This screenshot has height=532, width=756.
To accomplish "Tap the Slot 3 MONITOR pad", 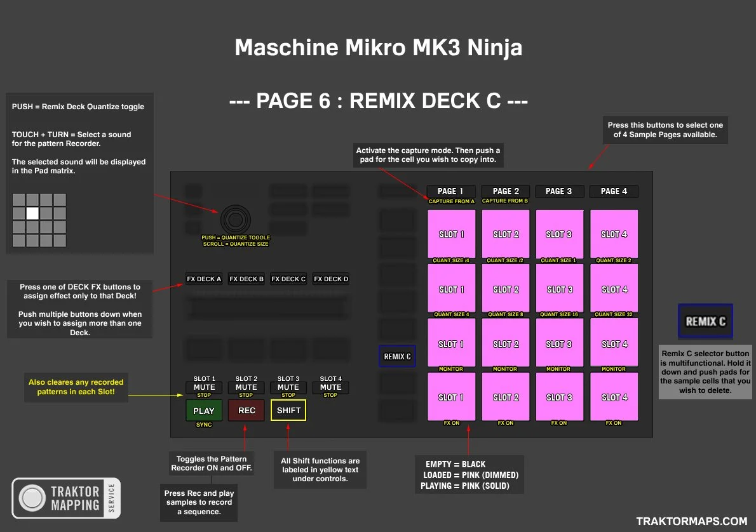I will (559, 343).
